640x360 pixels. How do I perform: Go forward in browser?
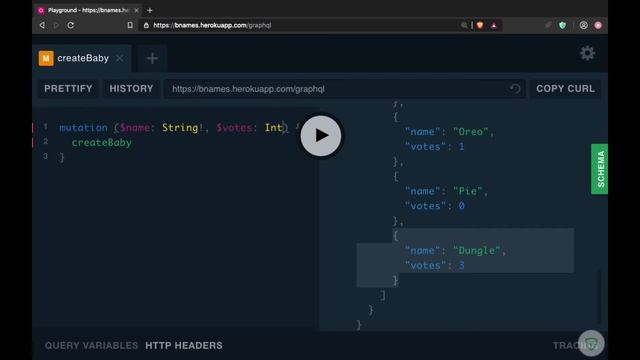[x=56, y=25]
